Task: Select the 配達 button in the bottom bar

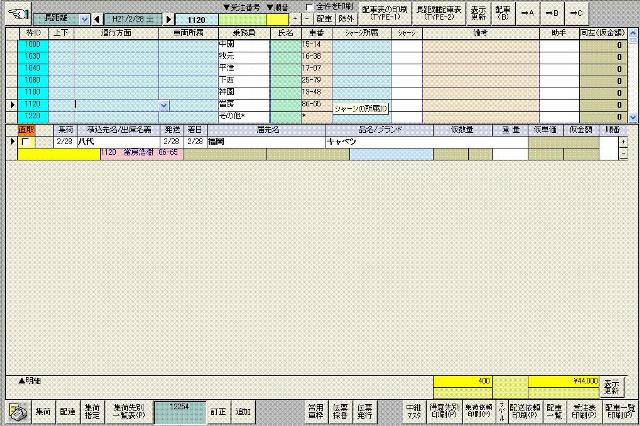Action: (68, 410)
